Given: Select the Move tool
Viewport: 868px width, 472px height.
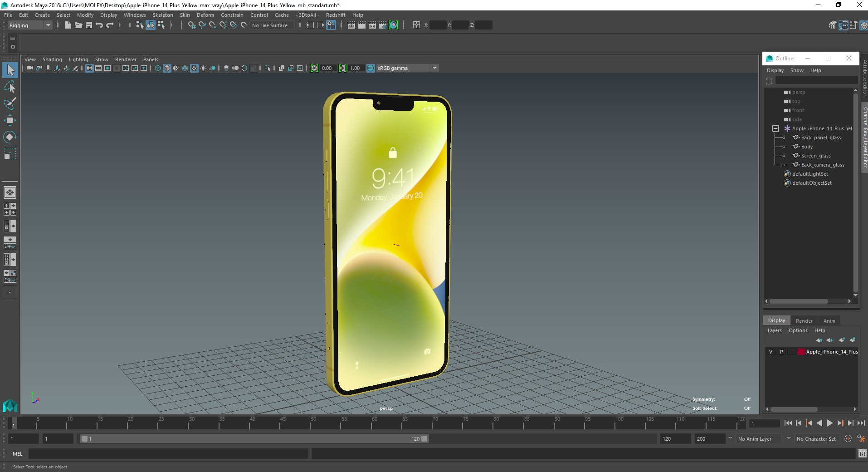Looking at the screenshot, I should tap(10, 120).
